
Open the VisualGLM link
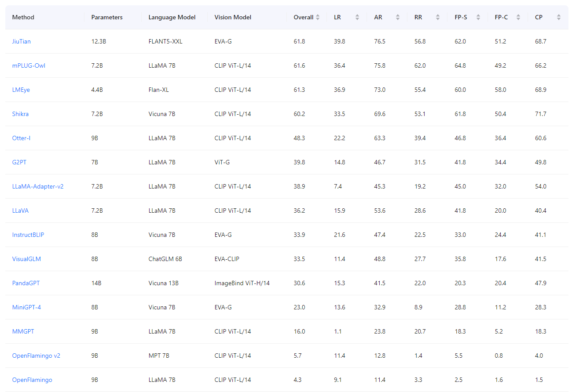point(26,259)
